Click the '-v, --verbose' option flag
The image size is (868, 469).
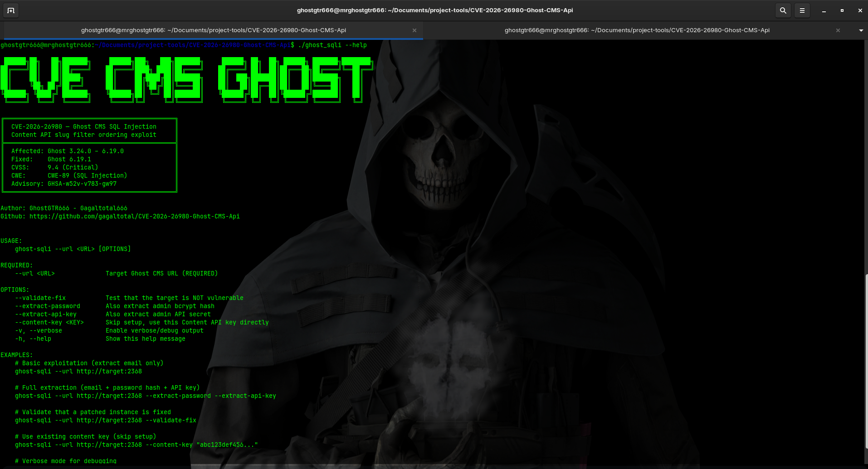pos(39,331)
